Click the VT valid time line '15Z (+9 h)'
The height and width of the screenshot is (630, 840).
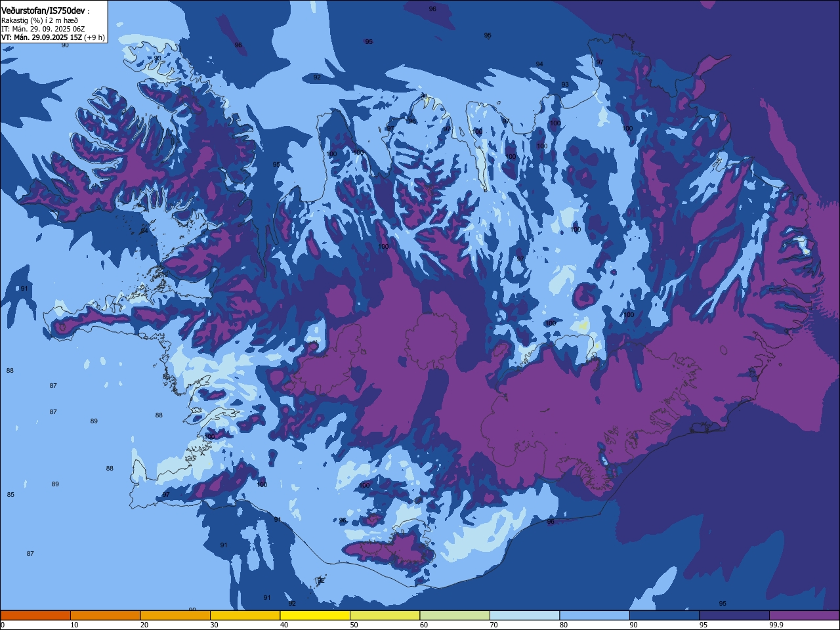pyautogui.click(x=53, y=37)
